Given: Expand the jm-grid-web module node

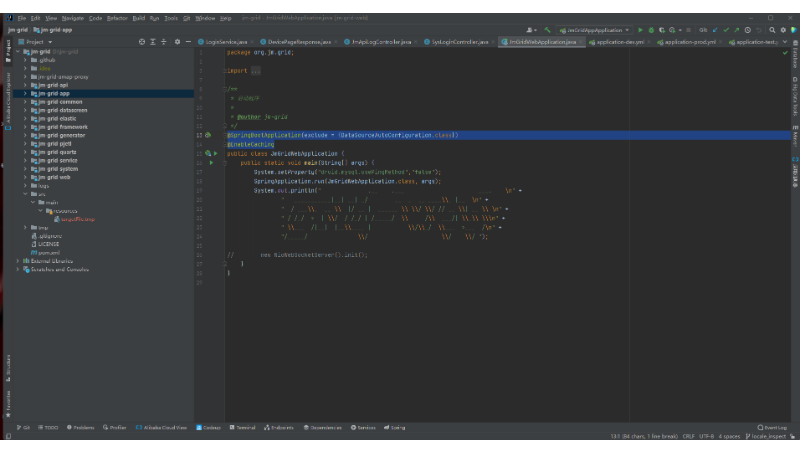Looking at the screenshot, I should pos(25,178).
